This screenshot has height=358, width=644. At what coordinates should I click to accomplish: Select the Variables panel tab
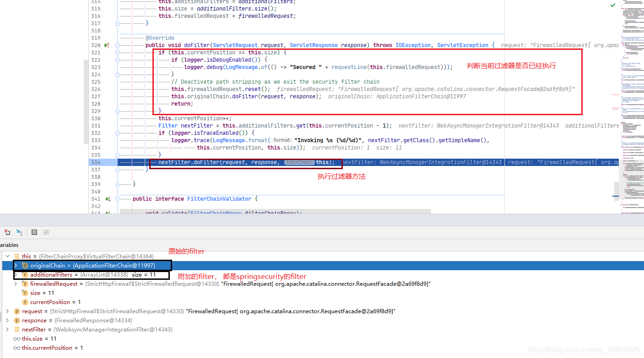pos(9,245)
